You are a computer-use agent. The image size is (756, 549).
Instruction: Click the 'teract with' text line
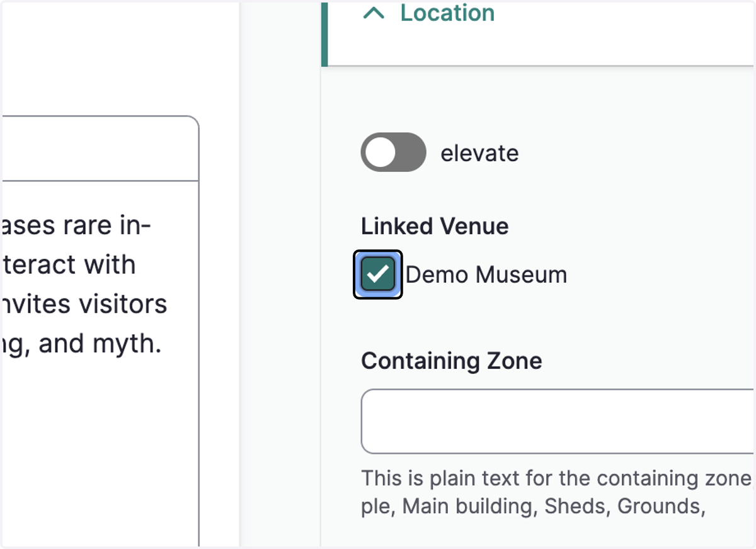[69, 265]
